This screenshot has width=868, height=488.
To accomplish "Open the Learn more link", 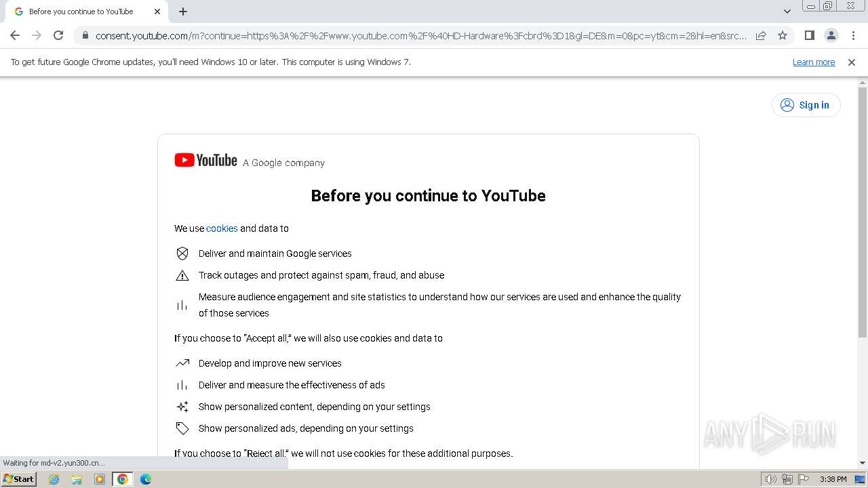I will coord(814,62).
